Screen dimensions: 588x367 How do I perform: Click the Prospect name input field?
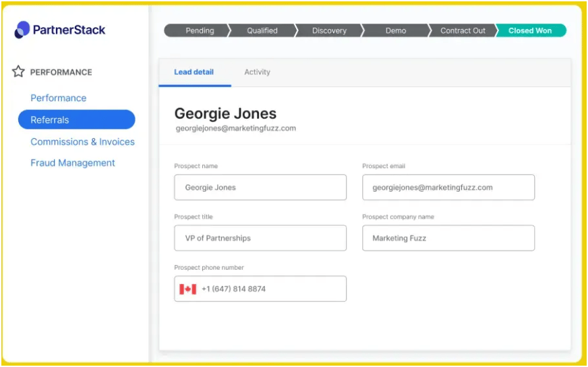(x=260, y=188)
